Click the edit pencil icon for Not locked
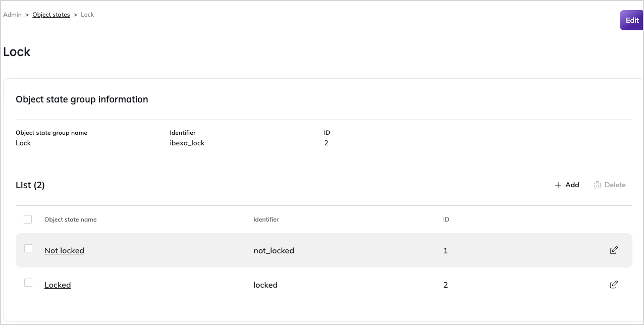The image size is (644, 325). coord(614,250)
